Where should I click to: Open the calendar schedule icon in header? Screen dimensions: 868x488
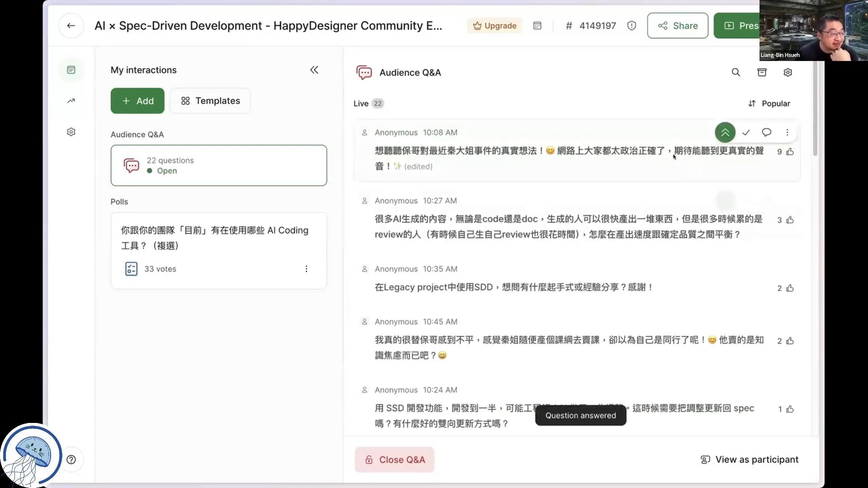coord(537,26)
